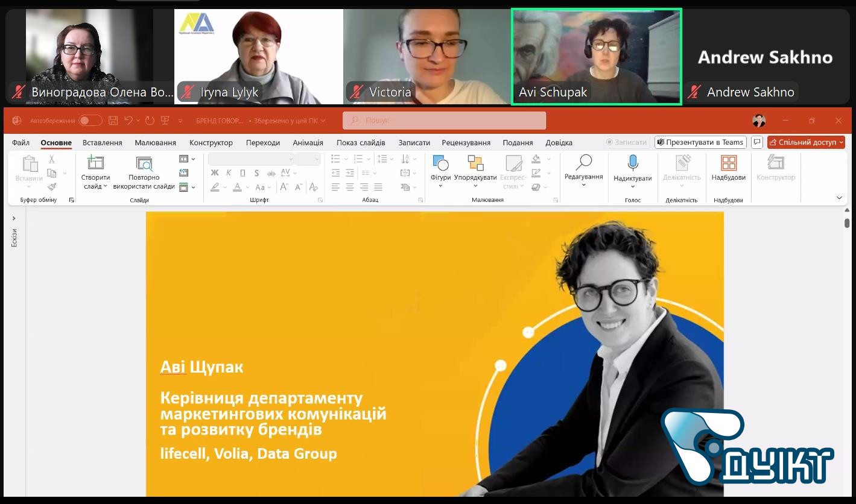Click the Undo arrow icon

(x=128, y=121)
